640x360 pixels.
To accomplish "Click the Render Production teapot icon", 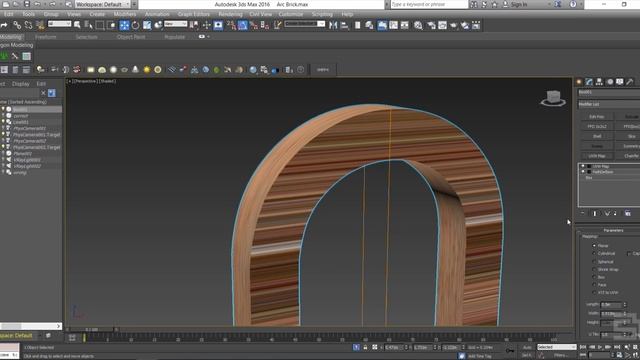I will click(453, 25).
